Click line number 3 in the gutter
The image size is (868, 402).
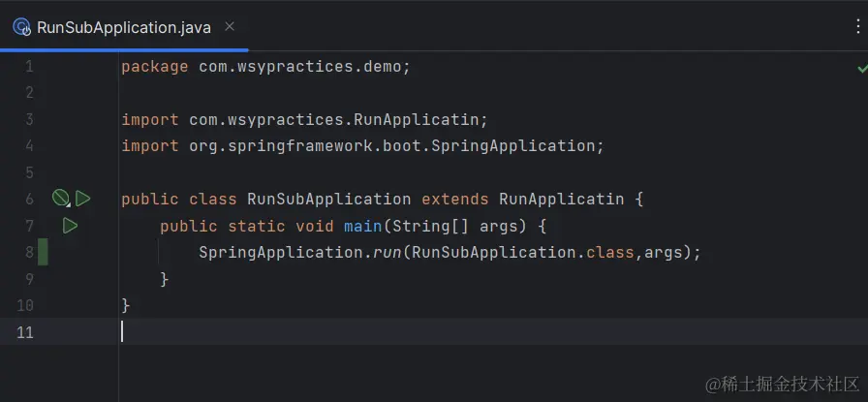(29, 120)
